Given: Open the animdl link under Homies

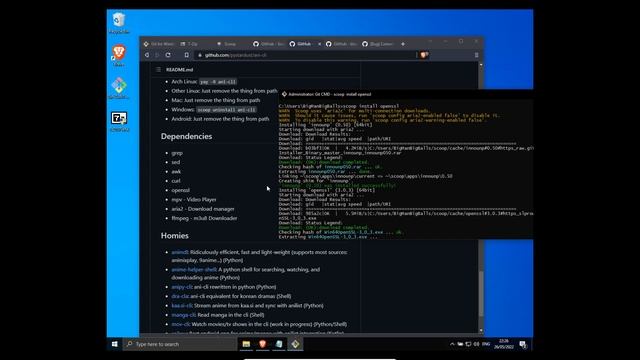Looking at the screenshot, I should pos(180,252).
